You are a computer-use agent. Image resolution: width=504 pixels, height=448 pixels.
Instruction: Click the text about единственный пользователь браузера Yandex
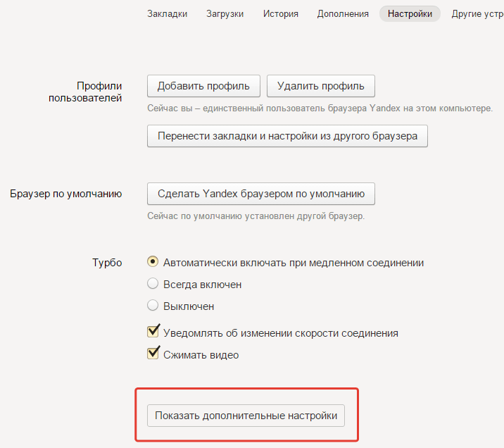320,108
